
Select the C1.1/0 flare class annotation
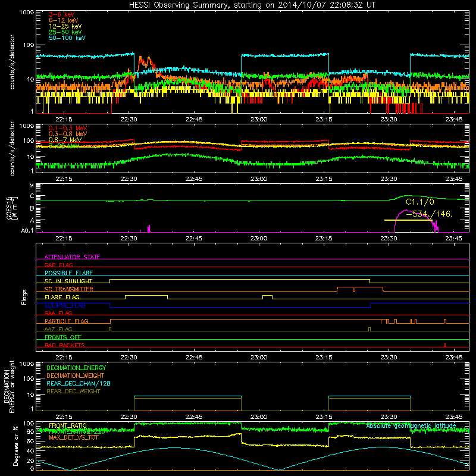tap(420, 202)
